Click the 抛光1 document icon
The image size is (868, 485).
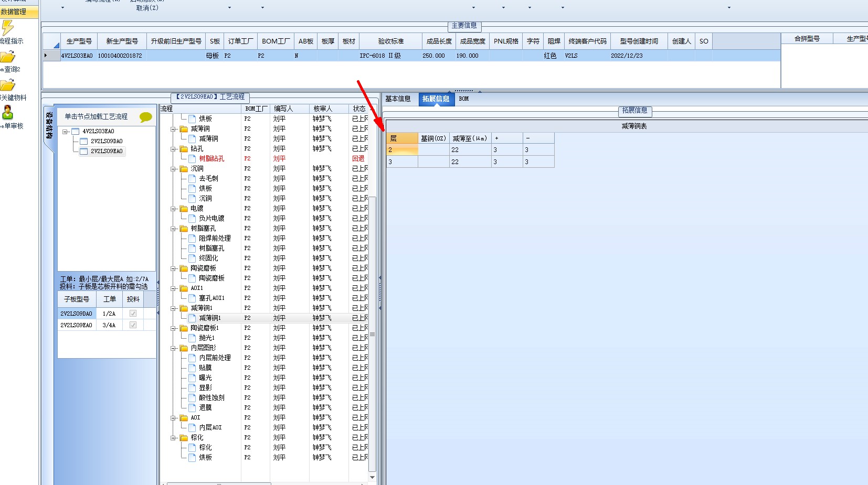[192, 338]
